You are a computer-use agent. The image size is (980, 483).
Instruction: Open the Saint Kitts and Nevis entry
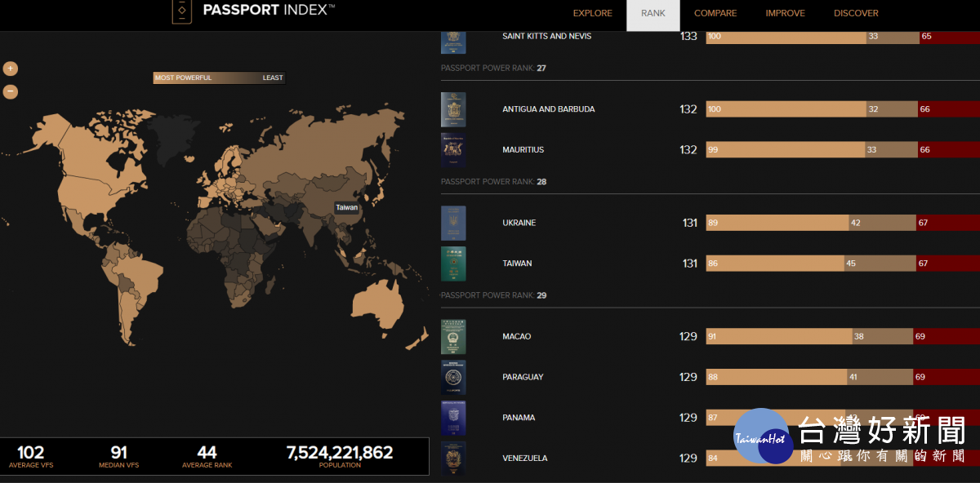coord(546,37)
